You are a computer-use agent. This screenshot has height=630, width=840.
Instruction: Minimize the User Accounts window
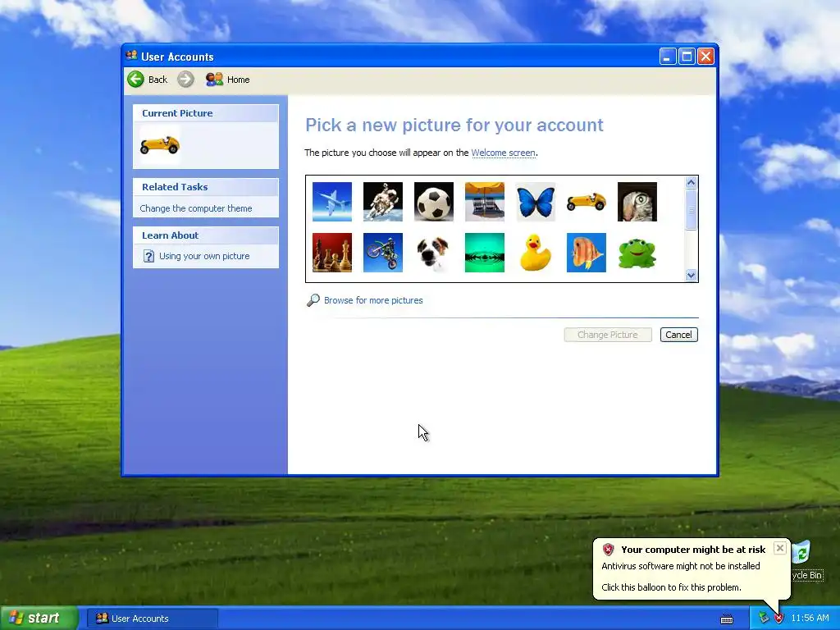click(668, 57)
